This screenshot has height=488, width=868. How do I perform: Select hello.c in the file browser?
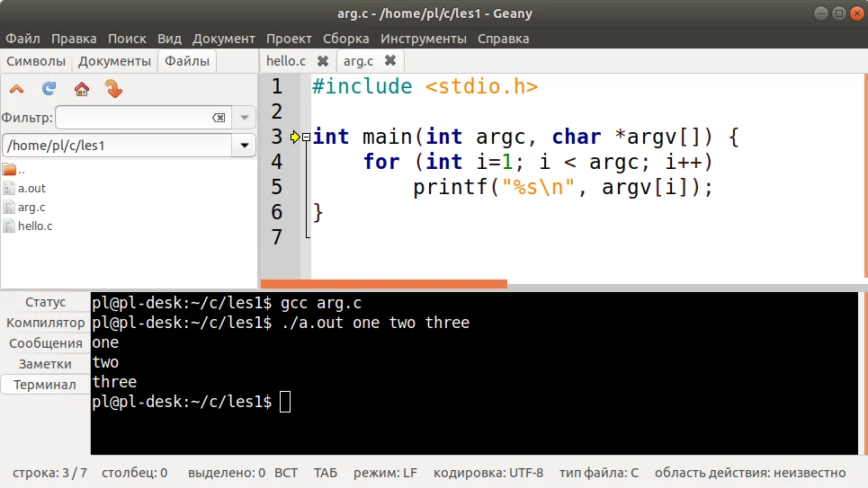click(x=34, y=226)
